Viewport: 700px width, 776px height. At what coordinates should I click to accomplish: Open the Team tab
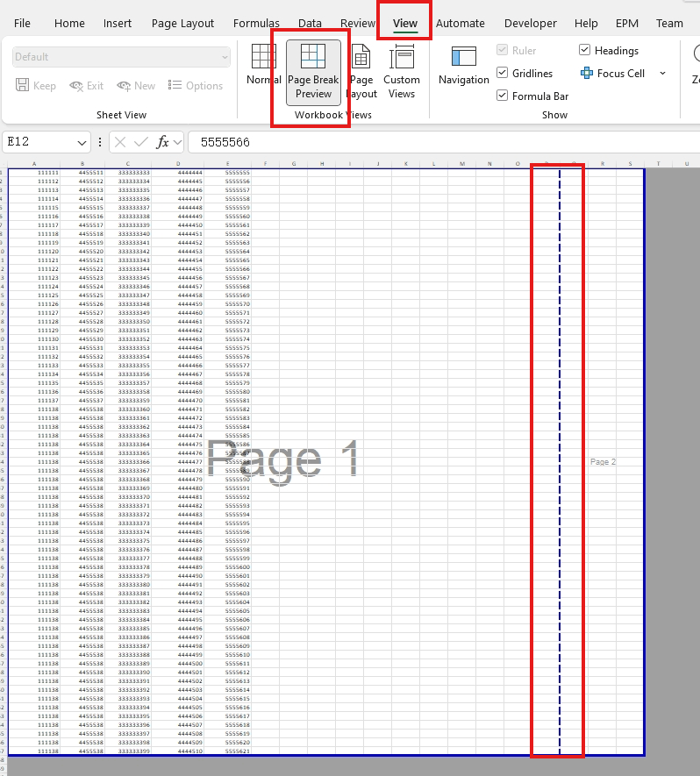click(669, 24)
